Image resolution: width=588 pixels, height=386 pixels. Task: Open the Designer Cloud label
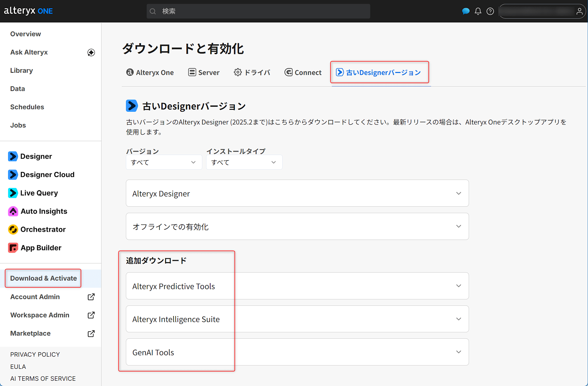coord(47,175)
